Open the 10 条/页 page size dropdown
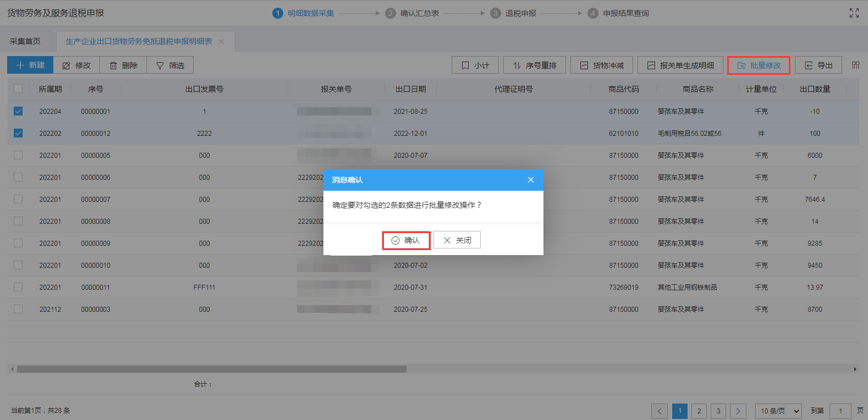This screenshot has width=868, height=420. click(x=779, y=411)
